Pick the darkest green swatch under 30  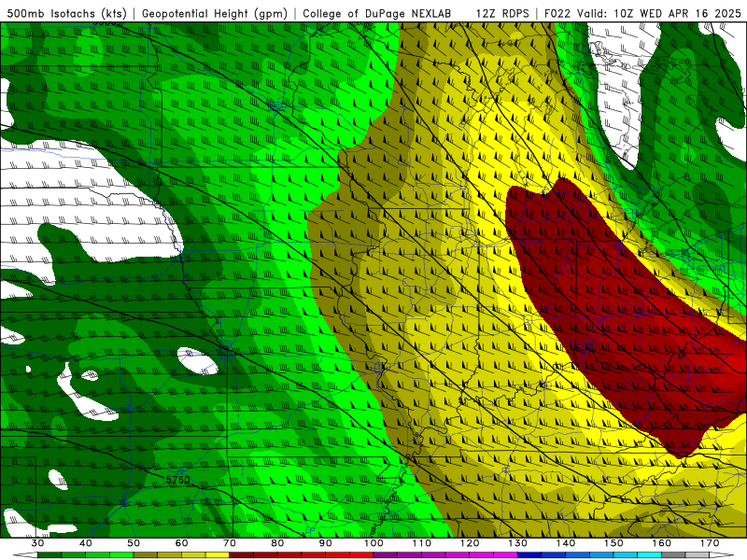coord(49,554)
